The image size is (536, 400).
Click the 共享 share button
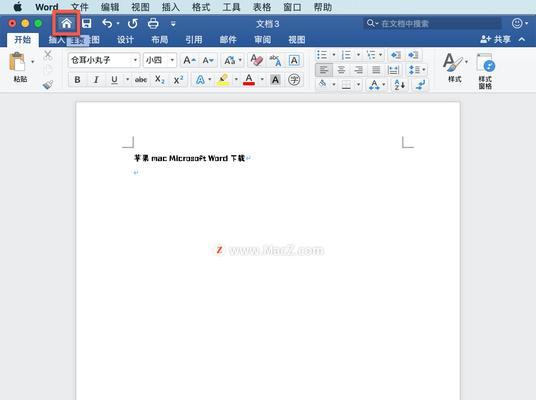(495, 39)
